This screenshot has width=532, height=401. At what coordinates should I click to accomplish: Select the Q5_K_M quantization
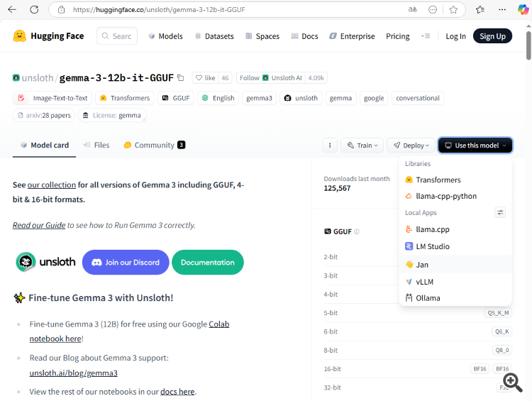[498, 313]
